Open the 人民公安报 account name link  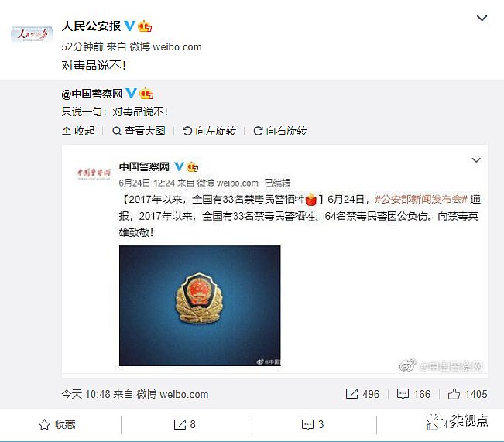tap(91, 26)
